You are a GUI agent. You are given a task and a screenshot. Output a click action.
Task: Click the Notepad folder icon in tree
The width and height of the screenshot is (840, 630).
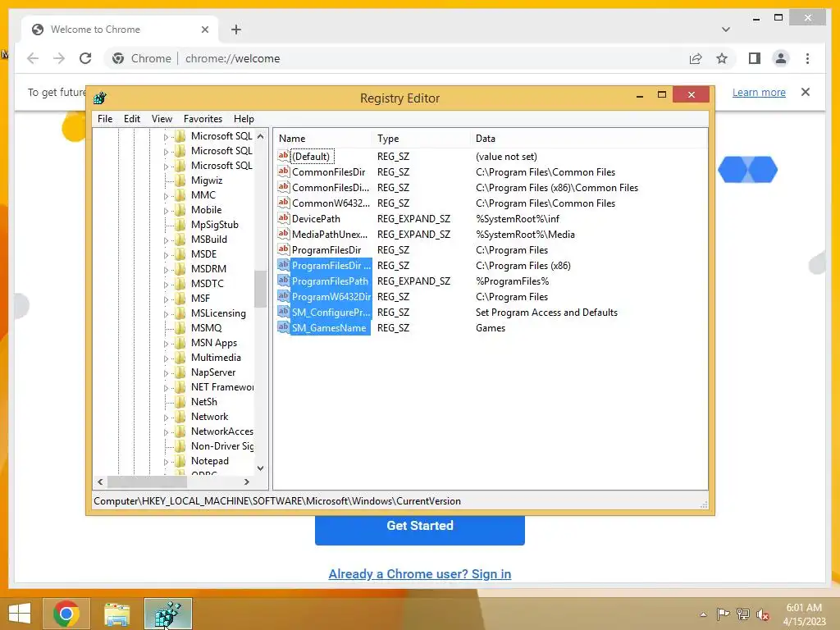pos(180,461)
